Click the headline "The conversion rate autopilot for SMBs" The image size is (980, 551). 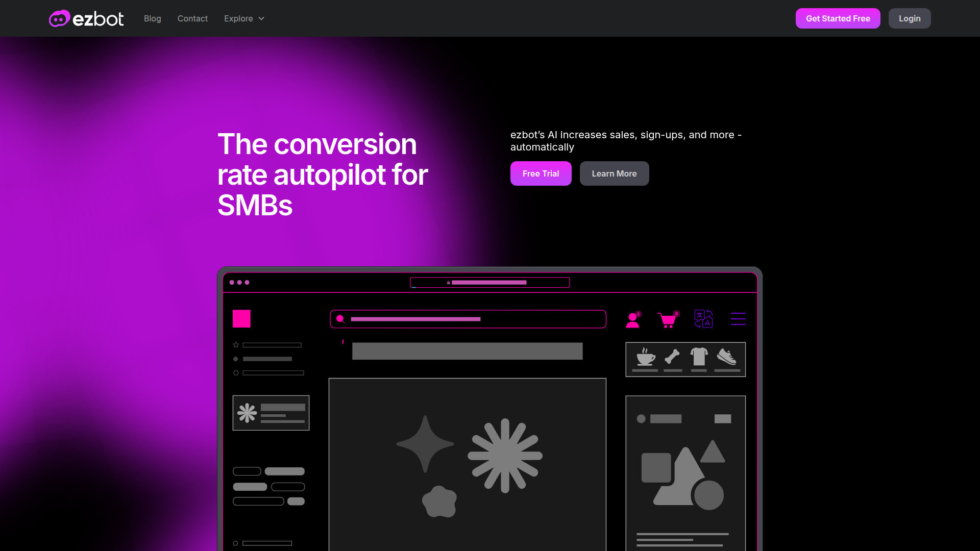tap(323, 174)
